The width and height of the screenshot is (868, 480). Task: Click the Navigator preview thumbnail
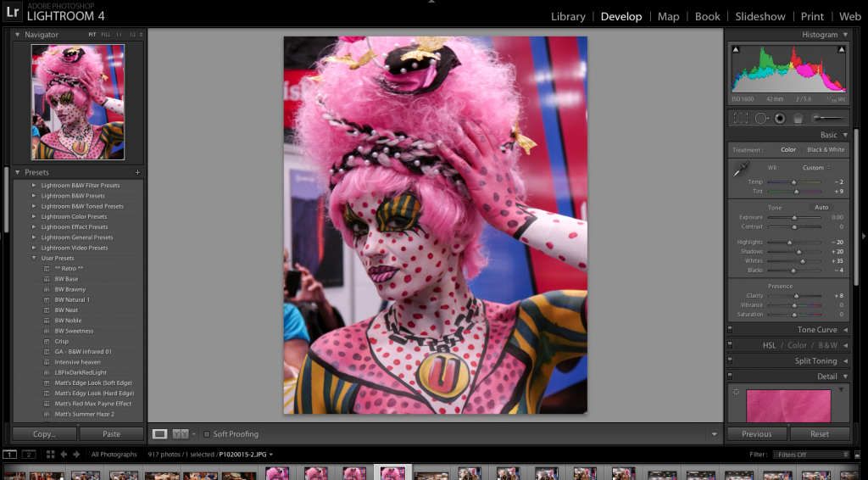[x=78, y=103]
